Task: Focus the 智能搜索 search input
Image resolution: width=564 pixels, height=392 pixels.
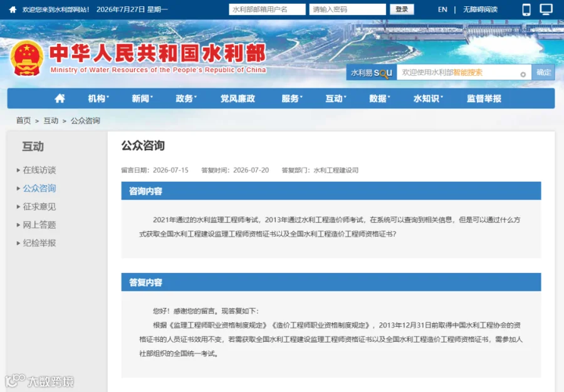Action: (x=464, y=73)
